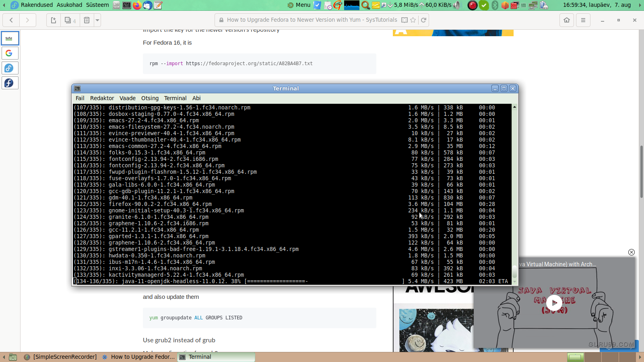Play the Java Virtual Machine video
644x362 pixels.
pyautogui.click(x=554, y=303)
